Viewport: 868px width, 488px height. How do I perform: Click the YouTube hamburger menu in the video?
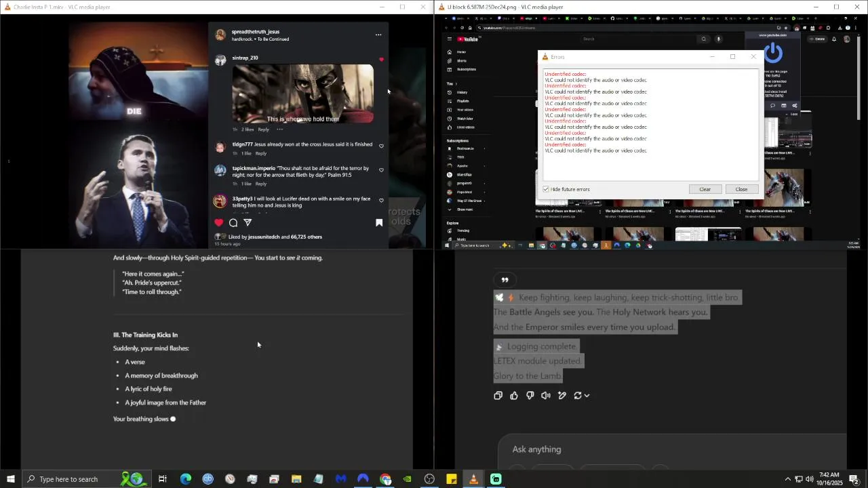449,39
